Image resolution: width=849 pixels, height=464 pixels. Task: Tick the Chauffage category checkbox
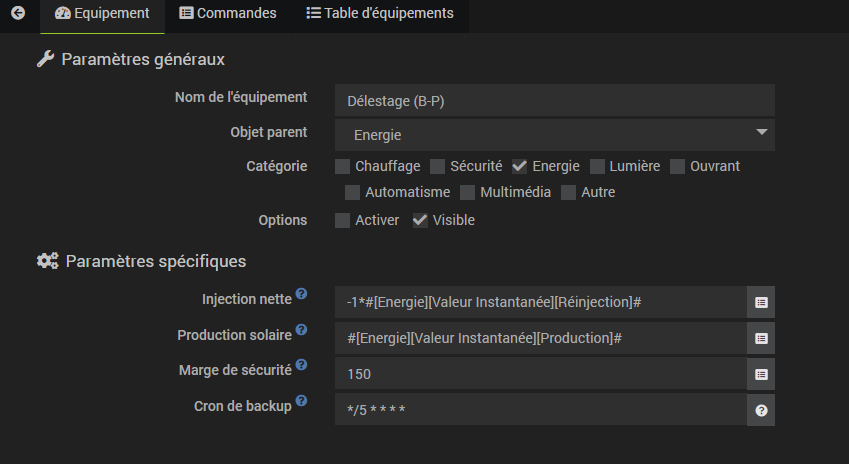(342, 166)
